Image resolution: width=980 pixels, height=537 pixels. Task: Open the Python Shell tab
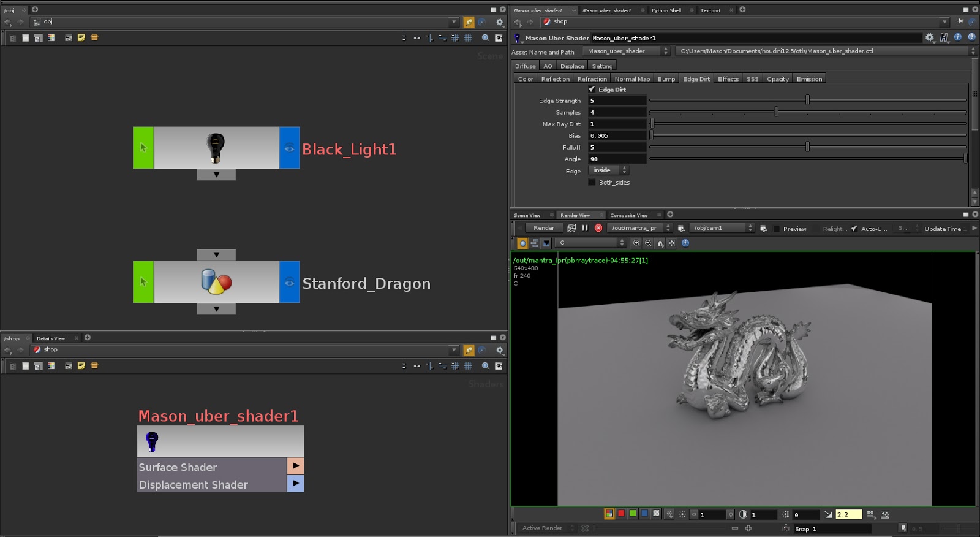click(666, 10)
